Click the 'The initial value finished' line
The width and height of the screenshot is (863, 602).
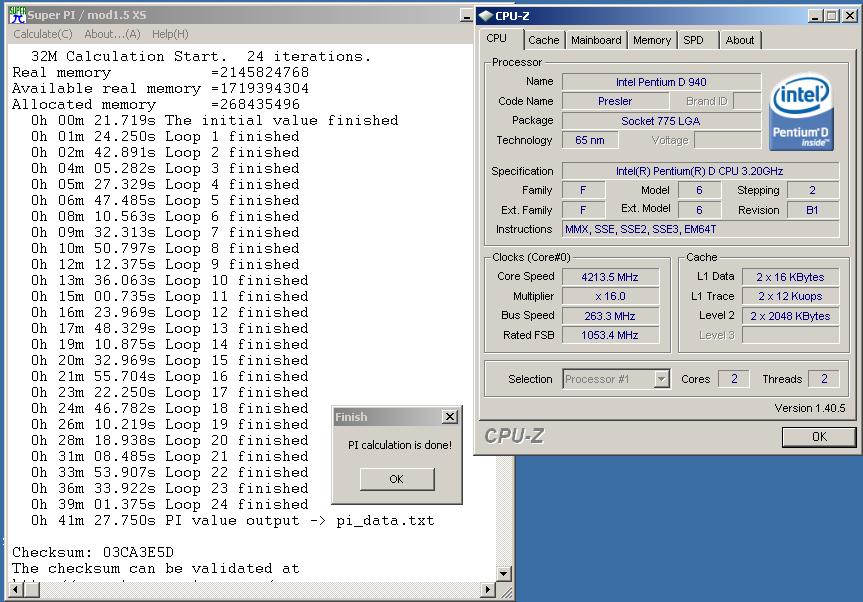click(x=214, y=121)
